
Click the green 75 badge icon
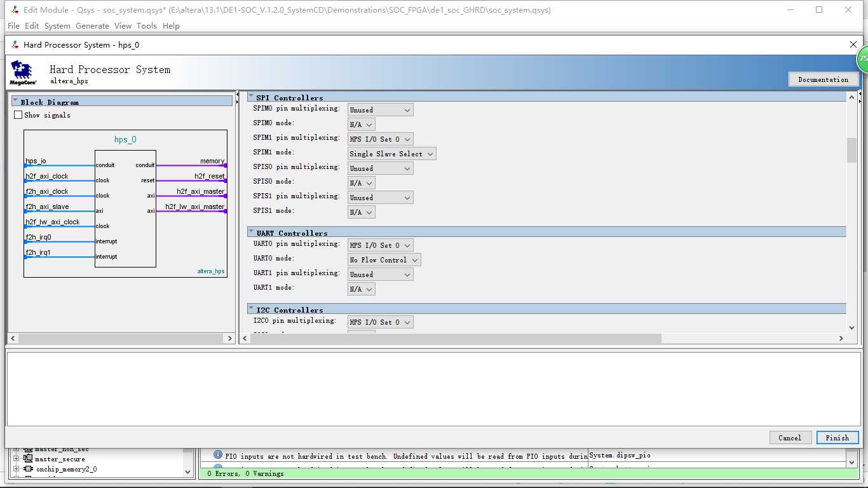(x=862, y=58)
